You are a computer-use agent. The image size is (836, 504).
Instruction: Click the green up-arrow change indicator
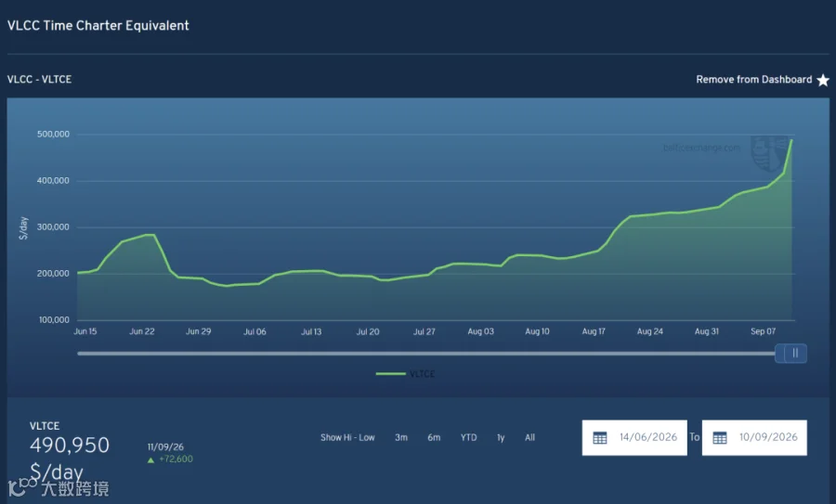pyautogui.click(x=150, y=459)
